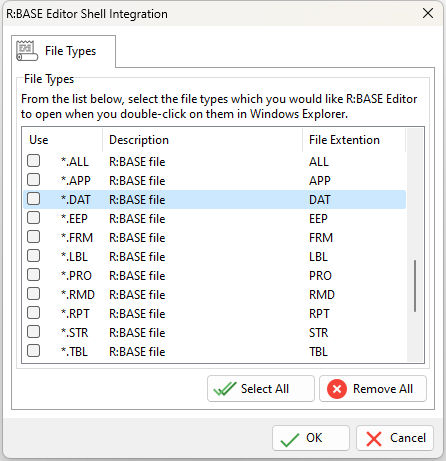This screenshot has width=446, height=461.
Task: Check the *.STR file type checkbox
Action: pyautogui.click(x=34, y=332)
